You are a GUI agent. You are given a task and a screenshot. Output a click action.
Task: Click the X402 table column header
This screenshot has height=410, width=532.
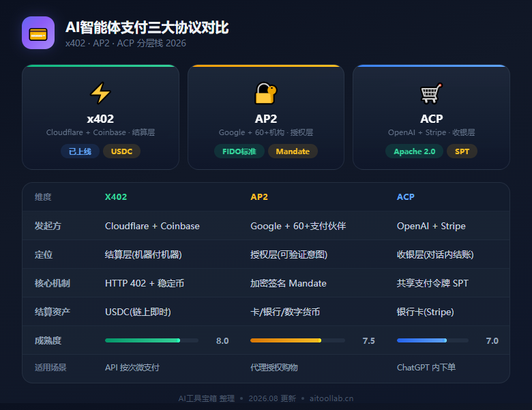[x=116, y=197]
